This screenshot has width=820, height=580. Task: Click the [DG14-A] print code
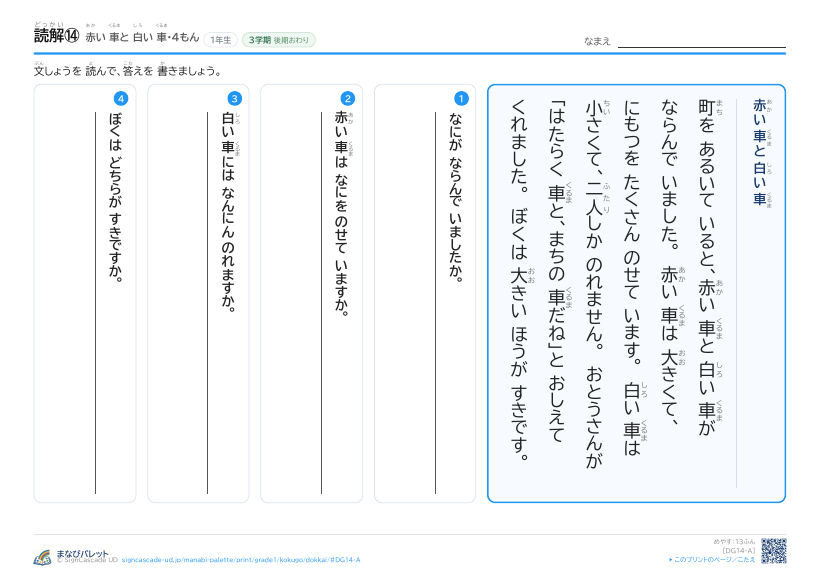point(738,551)
